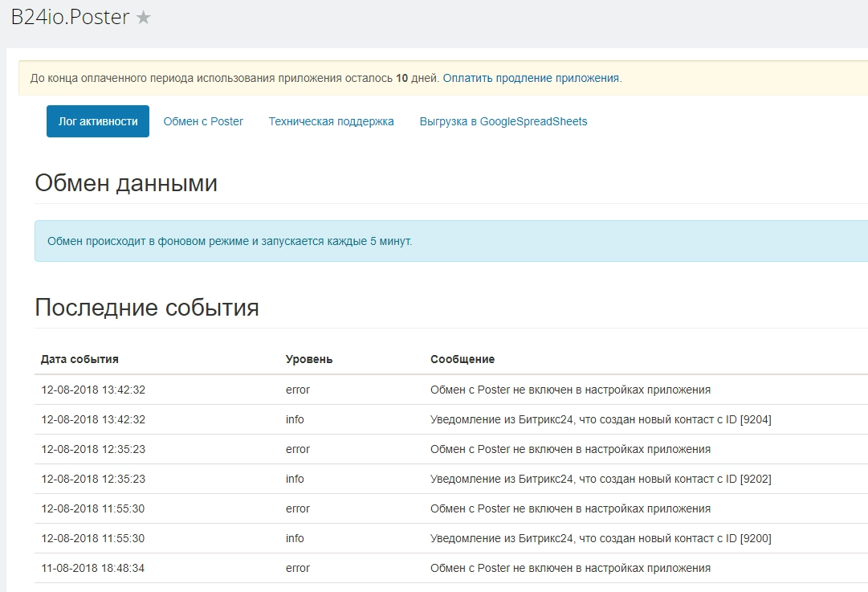The image size is (868, 592).
Task: Click the "Обмен данными" heading
Action: (125, 183)
